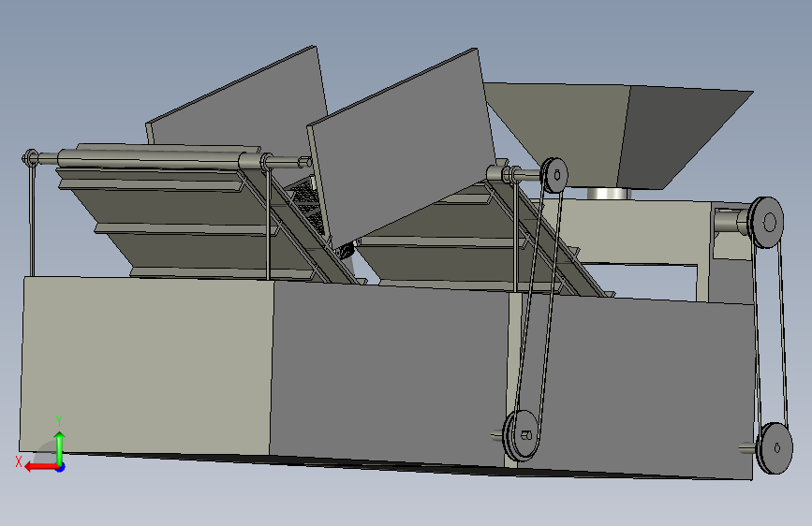Select the long horizontal roller shaft at top left
The height and width of the screenshot is (526, 812).
click(150, 158)
